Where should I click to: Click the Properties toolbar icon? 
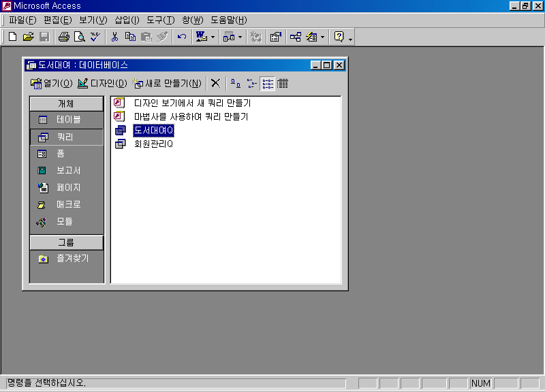(276, 37)
